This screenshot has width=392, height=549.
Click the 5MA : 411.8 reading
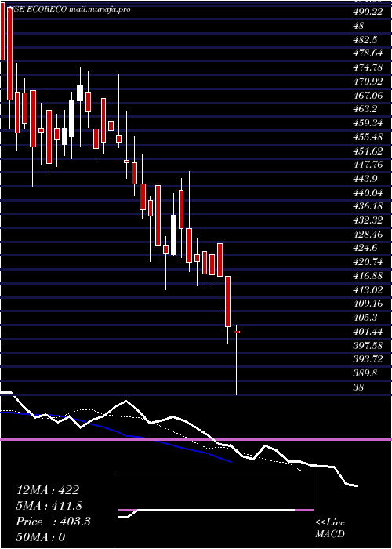coord(49,506)
